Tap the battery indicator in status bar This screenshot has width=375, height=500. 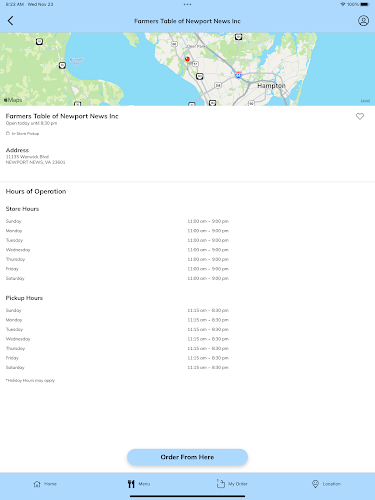point(365,4)
